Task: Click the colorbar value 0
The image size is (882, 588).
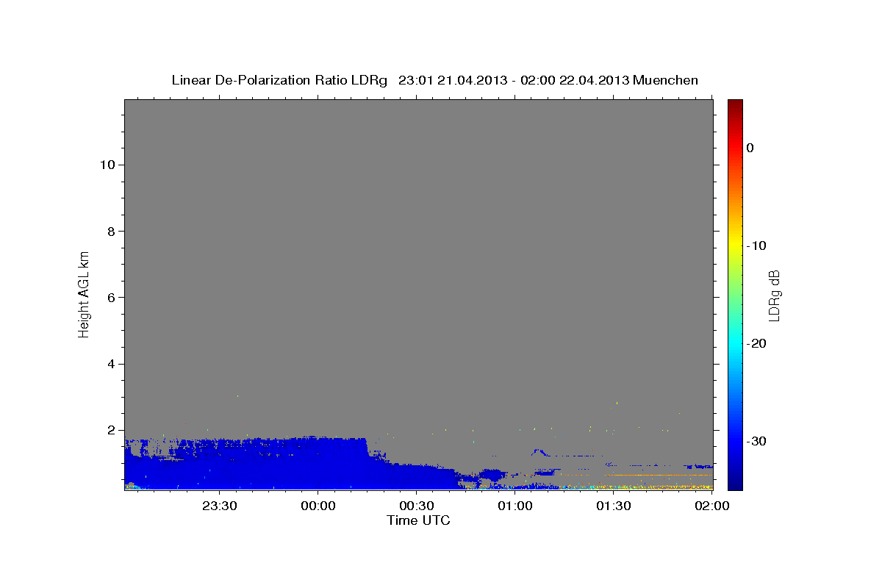Action: tap(750, 148)
